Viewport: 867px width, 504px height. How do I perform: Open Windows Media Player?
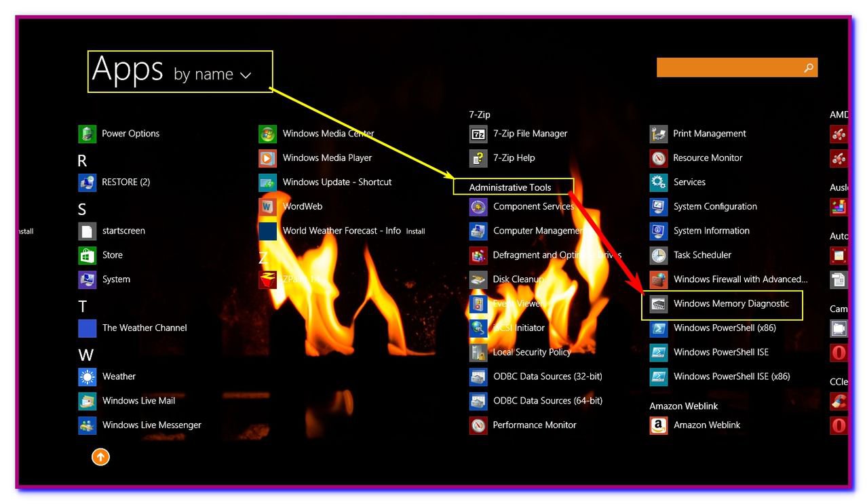(315, 158)
